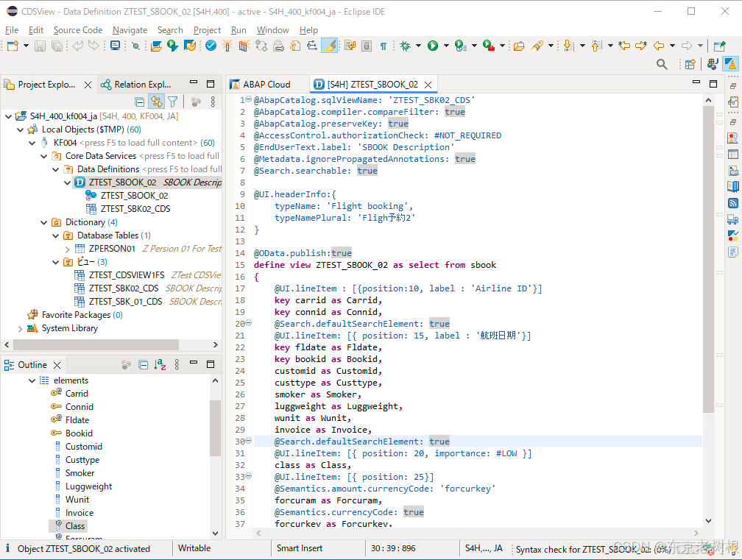Click the Open Task briefcase folder icon
The width and height of the screenshot is (742, 560).
click(x=519, y=46)
